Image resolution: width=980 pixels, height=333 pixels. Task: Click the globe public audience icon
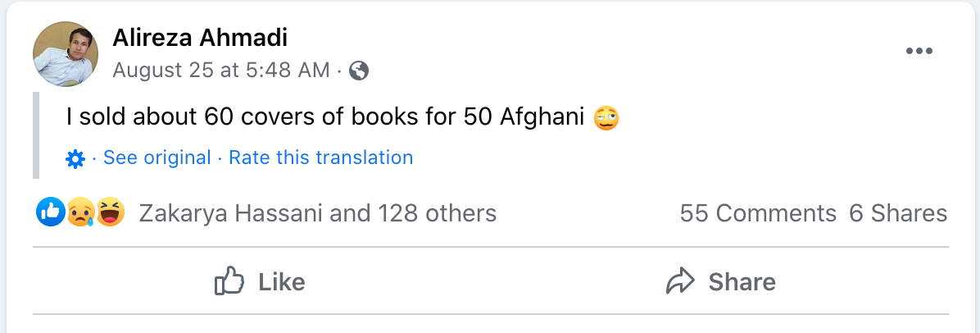pos(359,71)
